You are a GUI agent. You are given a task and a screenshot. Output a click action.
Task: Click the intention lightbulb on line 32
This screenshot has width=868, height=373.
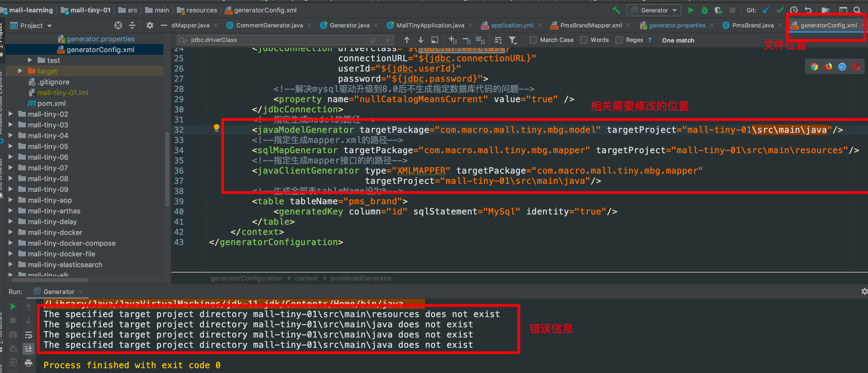216,128
